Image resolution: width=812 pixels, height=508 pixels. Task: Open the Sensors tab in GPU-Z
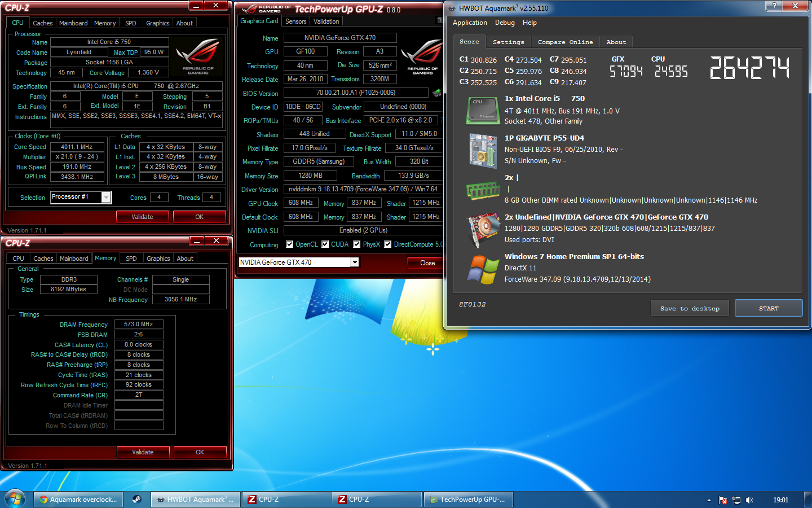pyautogui.click(x=295, y=21)
